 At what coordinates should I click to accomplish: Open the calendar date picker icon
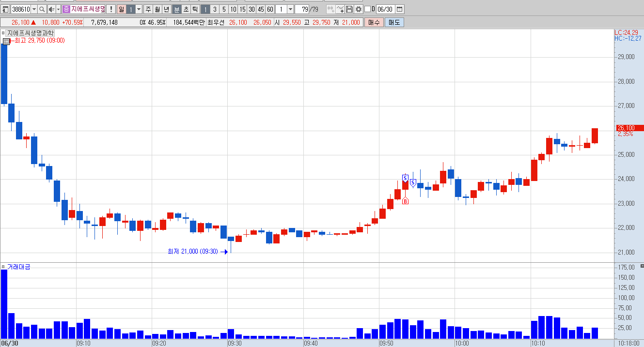400,9
